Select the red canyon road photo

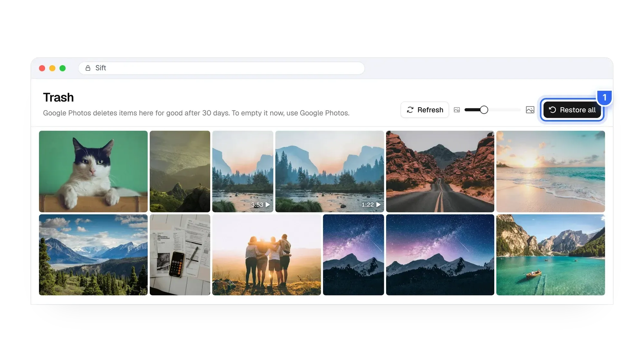coord(440,171)
